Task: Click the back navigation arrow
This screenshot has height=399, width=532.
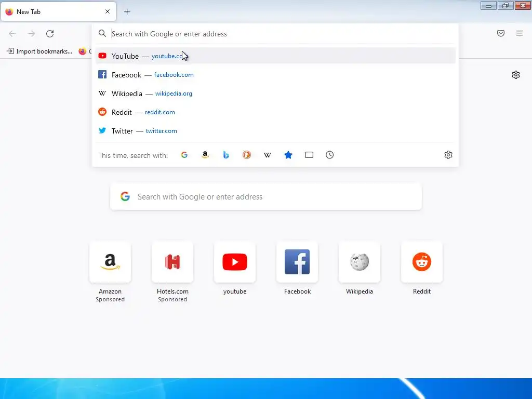Action: click(12, 34)
